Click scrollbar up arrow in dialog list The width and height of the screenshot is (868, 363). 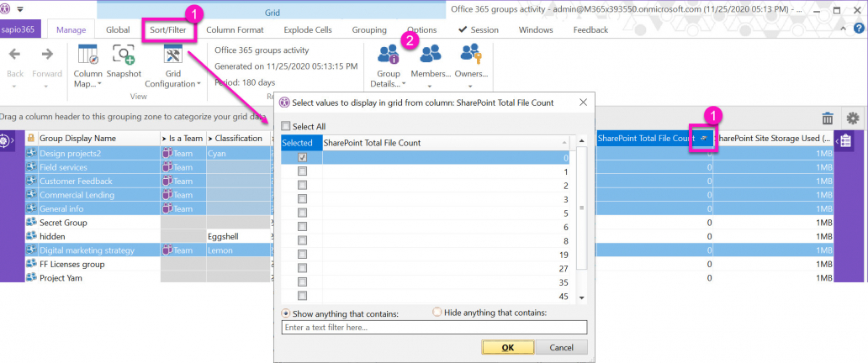pos(581,140)
